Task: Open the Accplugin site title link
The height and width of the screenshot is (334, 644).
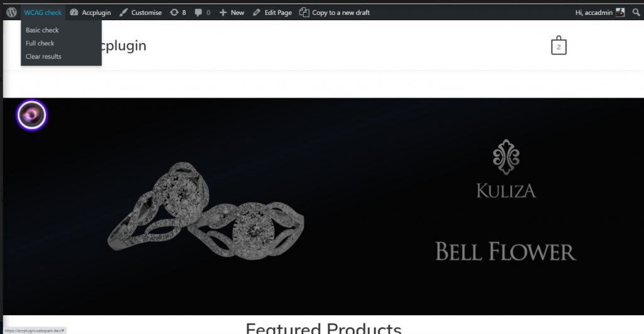Action: (123, 45)
